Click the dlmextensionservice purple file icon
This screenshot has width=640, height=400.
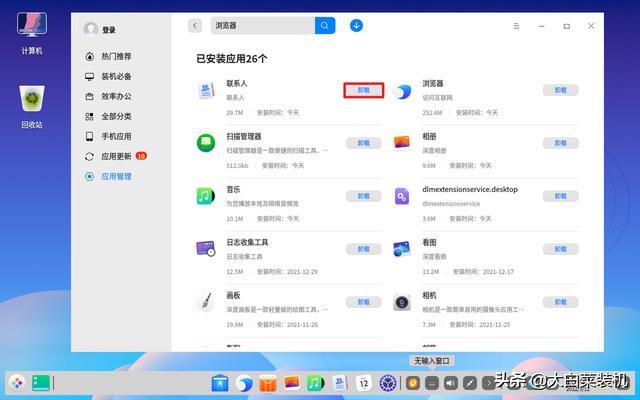click(x=402, y=196)
